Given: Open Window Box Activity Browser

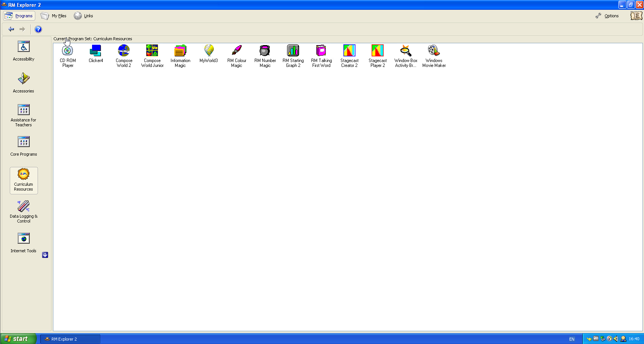Looking at the screenshot, I should (406, 56).
